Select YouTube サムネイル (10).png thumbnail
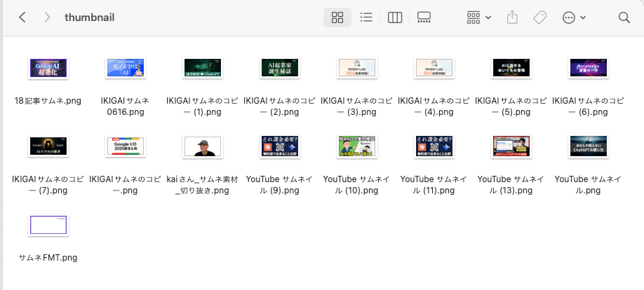This screenshot has width=644, height=290. pyautogui.click(x=356, y=146)
